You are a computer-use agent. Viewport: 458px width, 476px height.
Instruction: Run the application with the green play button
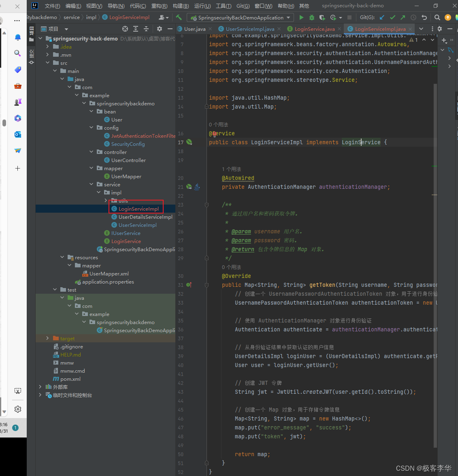pos(301,17)
